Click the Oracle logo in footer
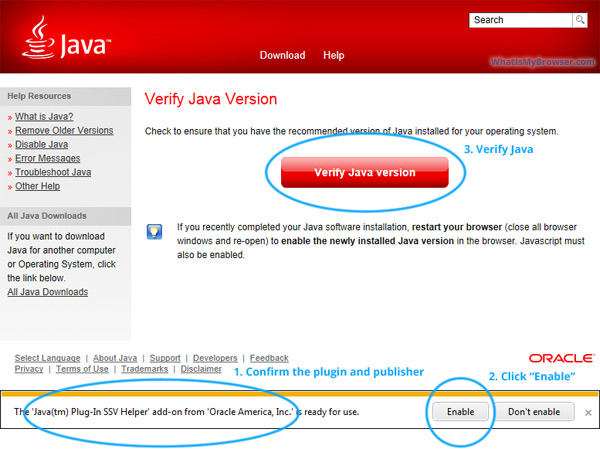Image resolution: width=600 pixels, height=449 pixels. tap(562, 358)
